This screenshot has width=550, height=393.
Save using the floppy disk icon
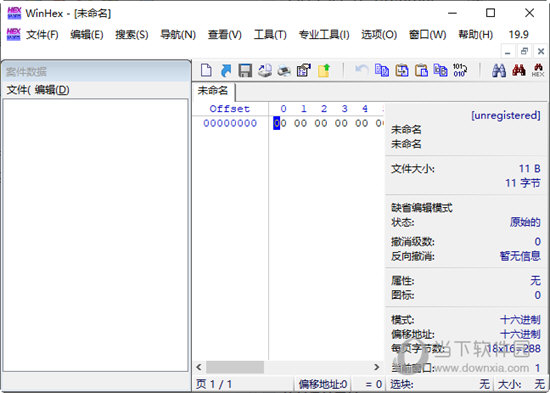point(245,70)
